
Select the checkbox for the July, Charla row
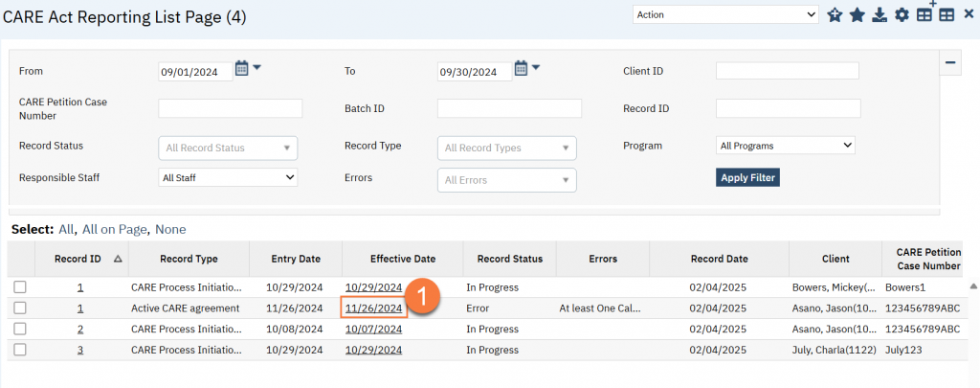[20, 350]
